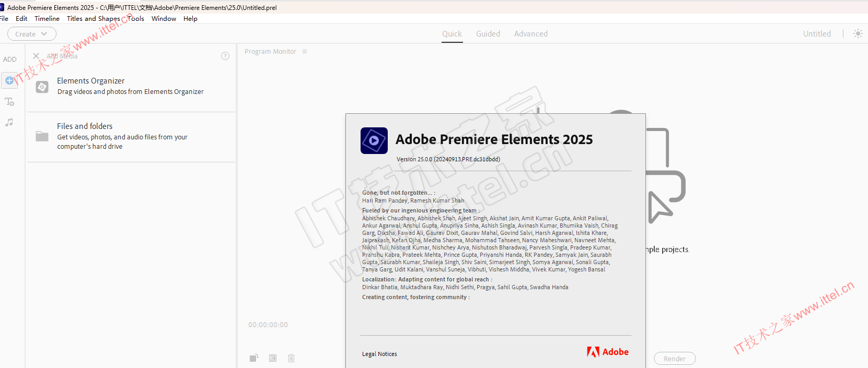
Task: Click the Files and folders folder icon
Action: (42, 136)
